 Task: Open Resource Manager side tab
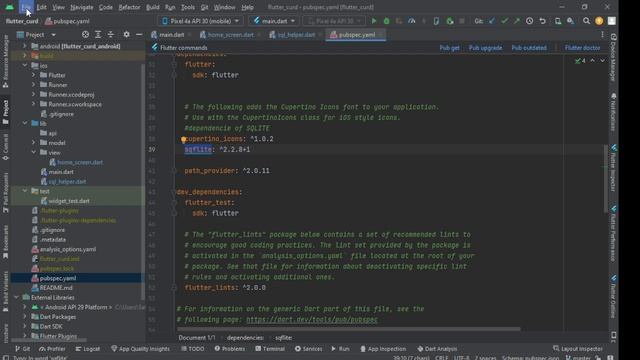pyautogui.click(x=5, y=60)
